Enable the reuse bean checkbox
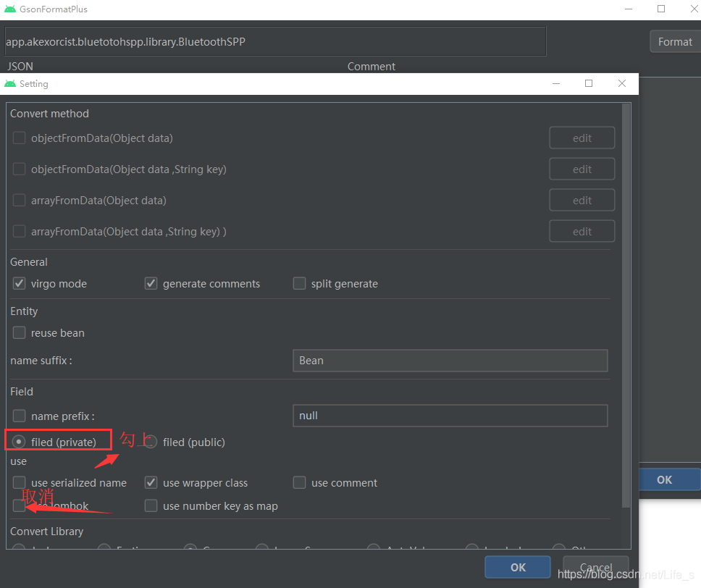The width and height of the screenshot is (701, 588). coord(19,333)
